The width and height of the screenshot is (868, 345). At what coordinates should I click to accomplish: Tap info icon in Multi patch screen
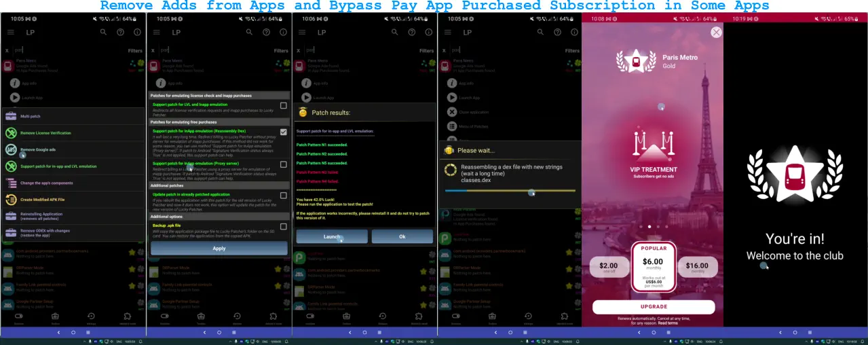click(x=137, y=32)
